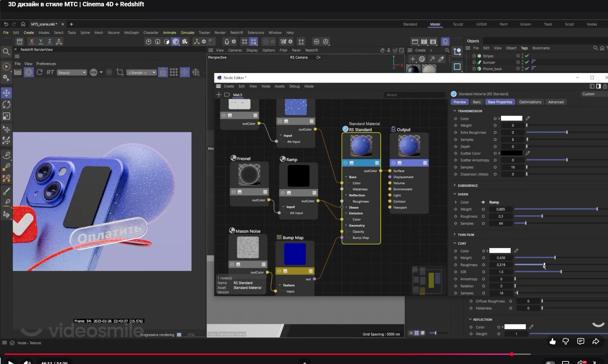Toggle the Bumper object green checkmark
Viewport: 608px width, 364px height.
coord(527,62)
